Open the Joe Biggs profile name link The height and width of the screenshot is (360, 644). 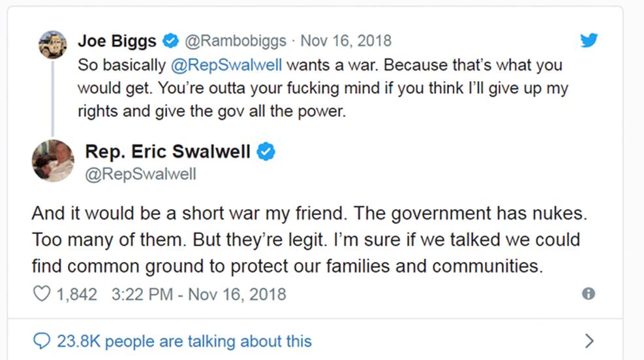[x=117, y=41]
